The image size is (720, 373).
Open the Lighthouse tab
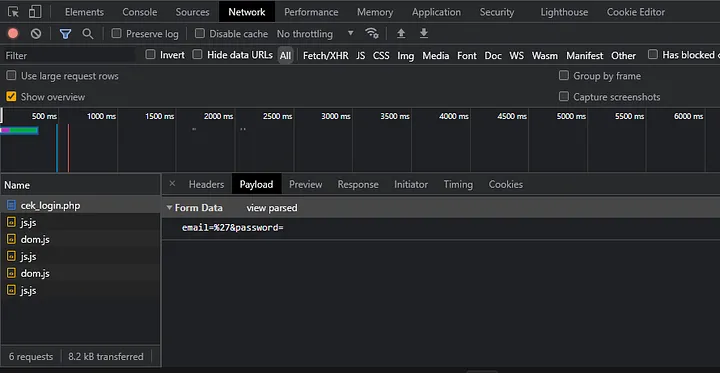click(564, 12)
